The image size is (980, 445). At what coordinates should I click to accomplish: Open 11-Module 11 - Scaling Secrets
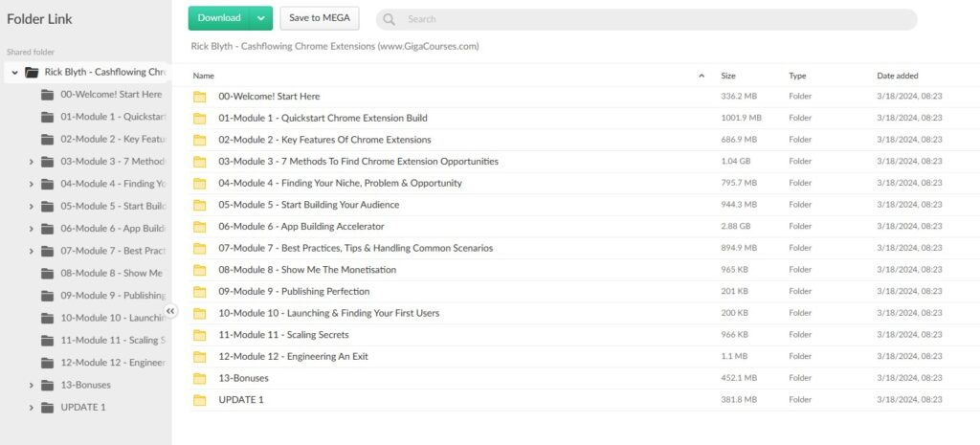[x=283, y=335]
